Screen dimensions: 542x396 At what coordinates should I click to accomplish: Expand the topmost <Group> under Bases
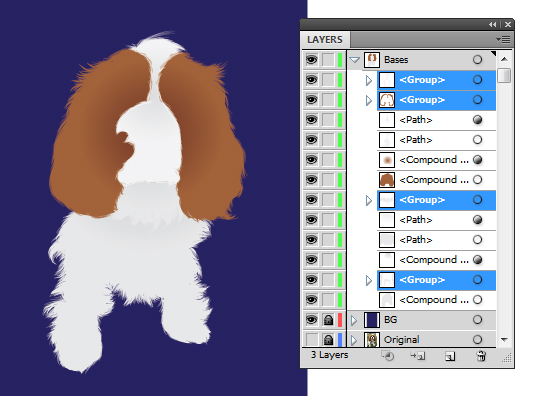(369, 80)
